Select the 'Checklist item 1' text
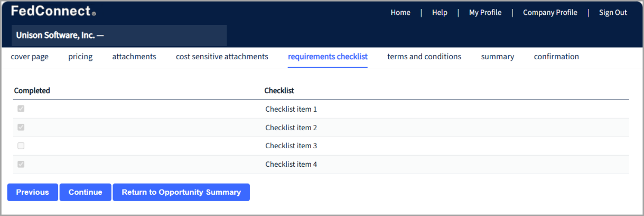This screenshot has height=216, width=644. [x=291, y=110]
